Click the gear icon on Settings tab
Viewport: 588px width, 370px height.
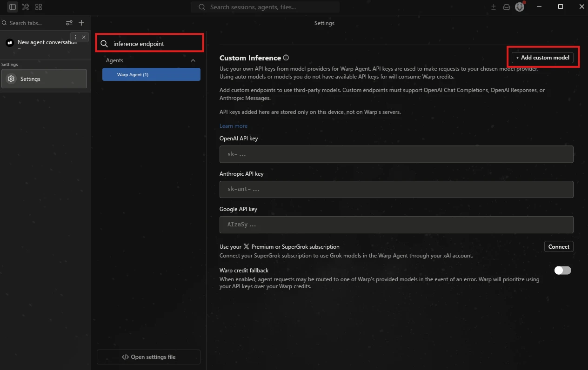tap(11, 79)
